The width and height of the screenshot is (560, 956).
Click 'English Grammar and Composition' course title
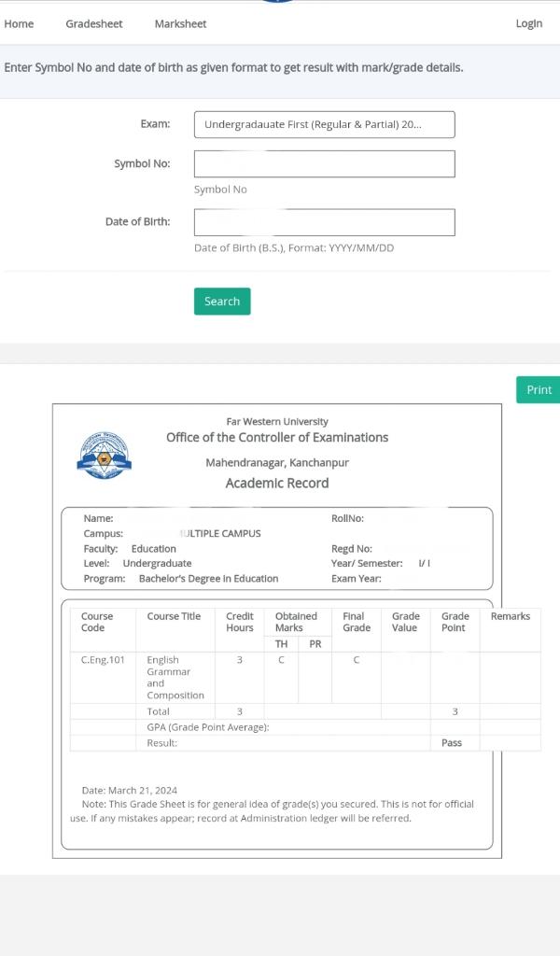(175, 678)
